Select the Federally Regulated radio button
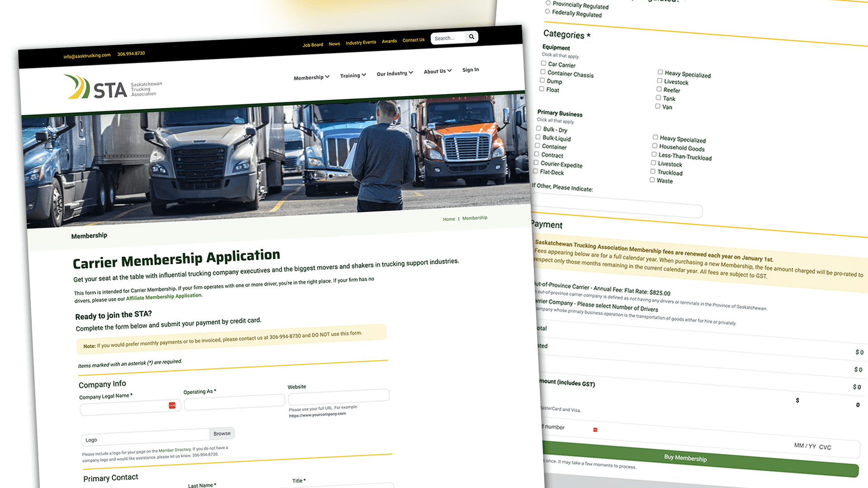The image size is (868, 488). click(547, 11)
